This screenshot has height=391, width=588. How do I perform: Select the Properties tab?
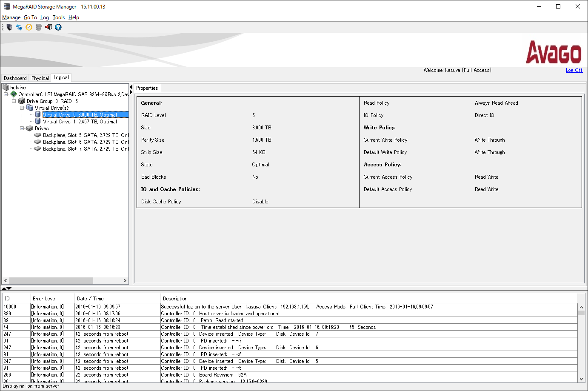147,88
